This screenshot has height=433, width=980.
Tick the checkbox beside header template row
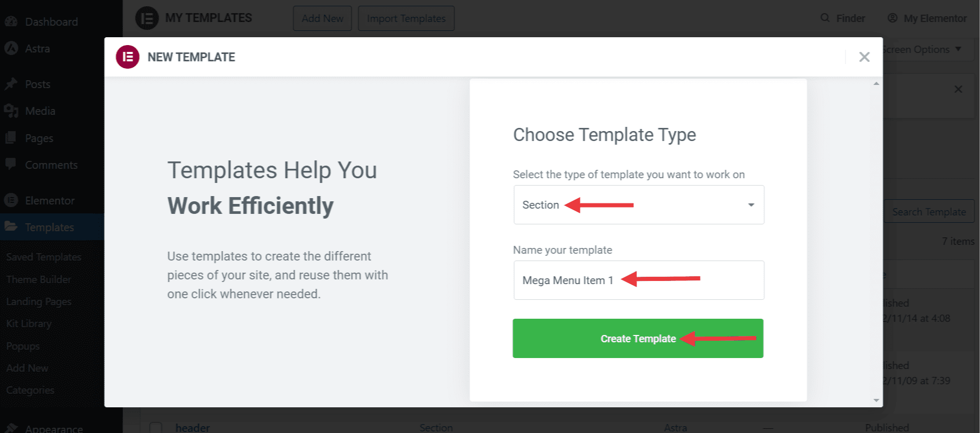pyautogui.click(x=156, y=428)
